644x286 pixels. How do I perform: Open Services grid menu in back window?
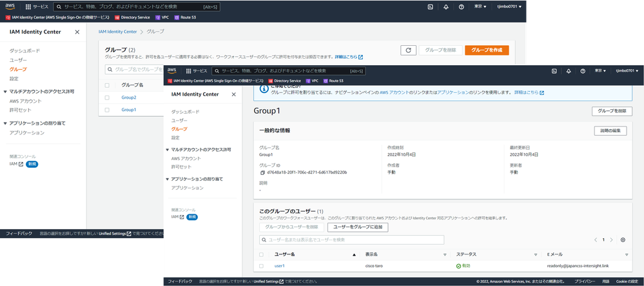[x=37, y=7]
